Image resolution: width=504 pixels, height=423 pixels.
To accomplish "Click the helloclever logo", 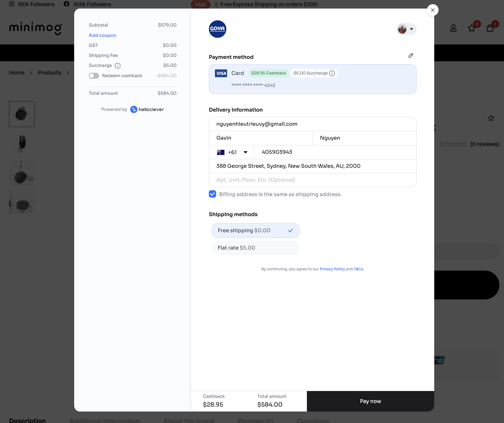I will pos(147,109).
